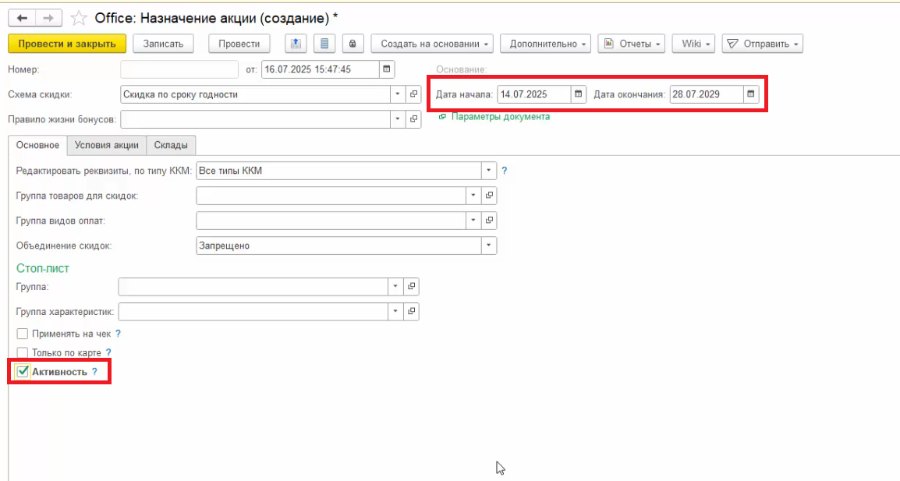
Task: Expand the Стоп-лист Группа dropdown arrow
Action: (x=395, y=286)
